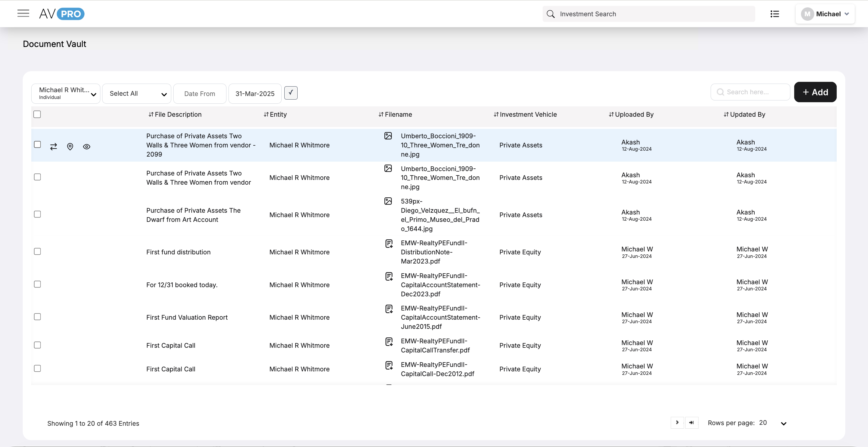This screenshot has width=868, height=447.
Task: Click the eye view icon in first row
Action: click(87, 147)
